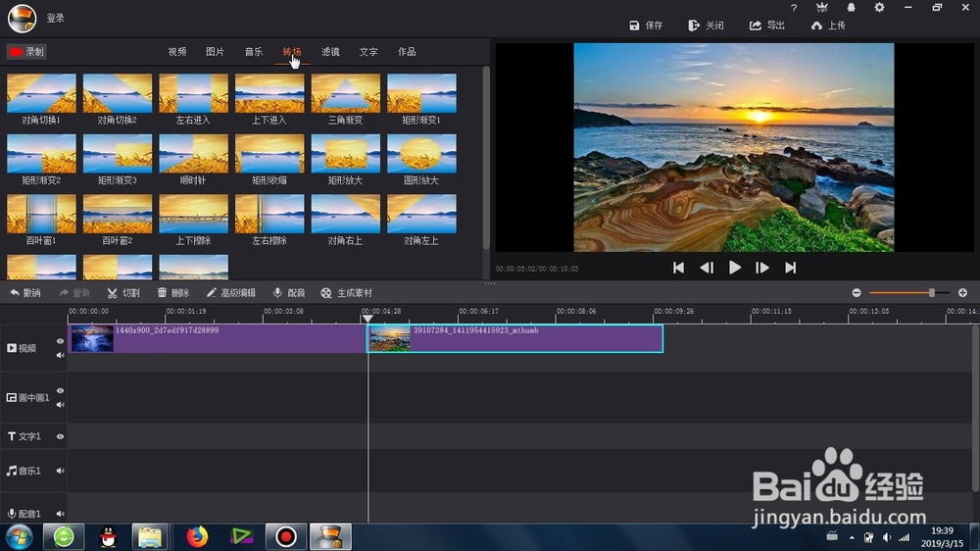Viewport: 980px width, 551px height.
Task: Click the 撤销 undo button
Action: 25,293
